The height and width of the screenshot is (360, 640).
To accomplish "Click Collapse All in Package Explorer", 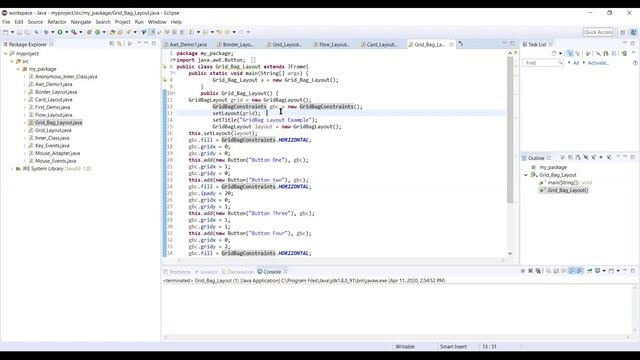I will coord(111,44).
